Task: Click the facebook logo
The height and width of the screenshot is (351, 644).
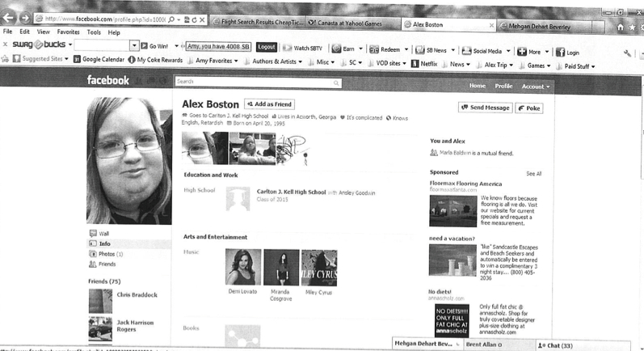Action: [108, 80]
